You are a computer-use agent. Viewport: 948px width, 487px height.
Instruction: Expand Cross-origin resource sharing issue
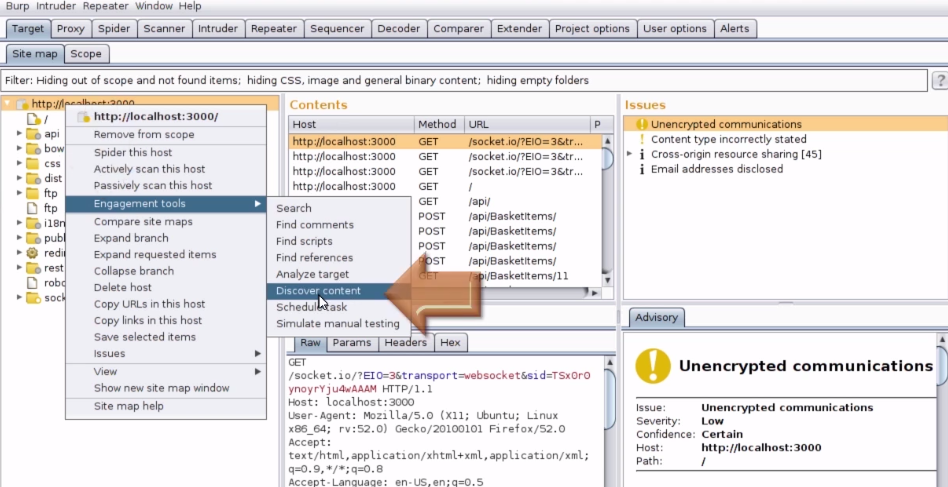tap(629, 154)
